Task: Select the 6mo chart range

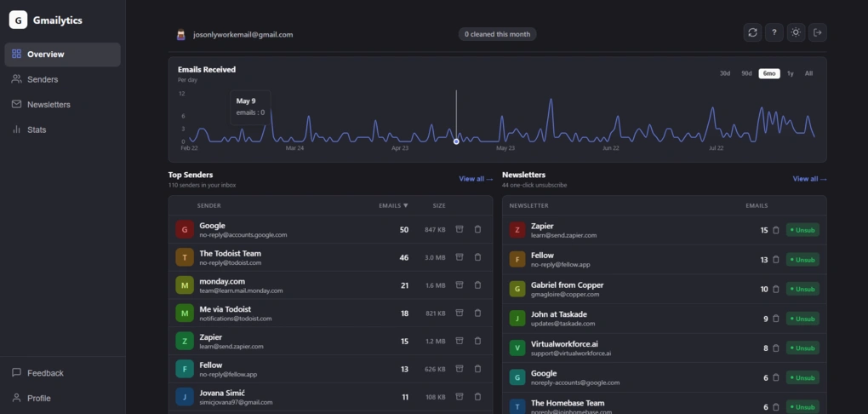Action: pyautogui.click(x=769, y=74)
